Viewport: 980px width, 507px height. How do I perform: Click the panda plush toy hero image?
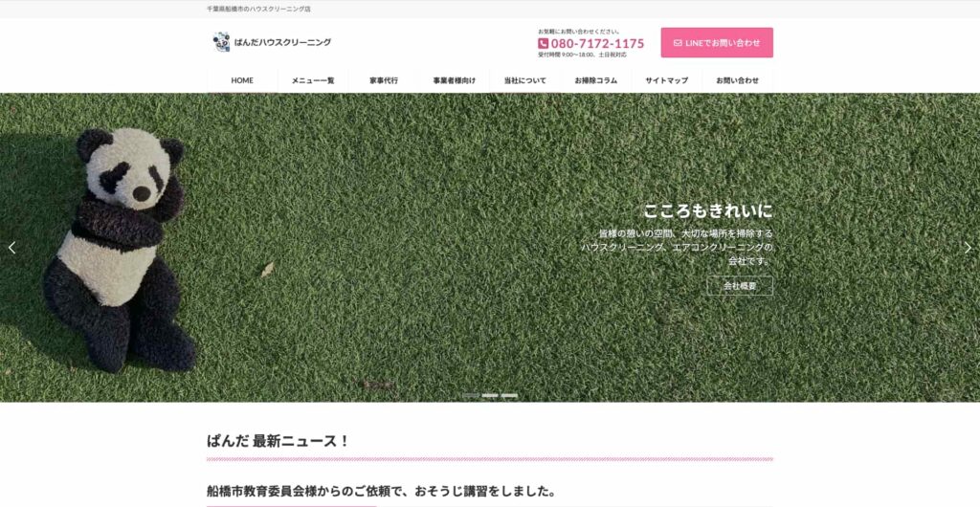124,249
